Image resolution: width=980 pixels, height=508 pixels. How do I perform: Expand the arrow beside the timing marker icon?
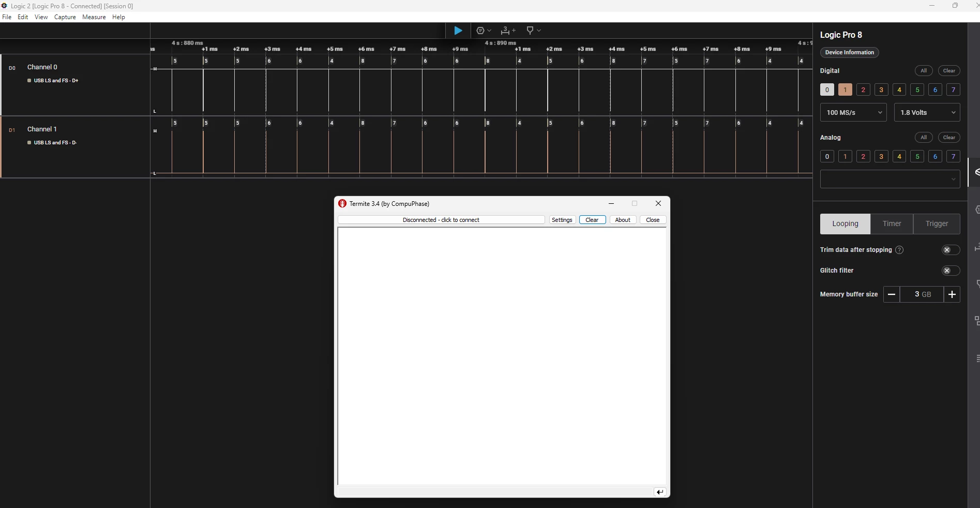click(x=539, y=31)
